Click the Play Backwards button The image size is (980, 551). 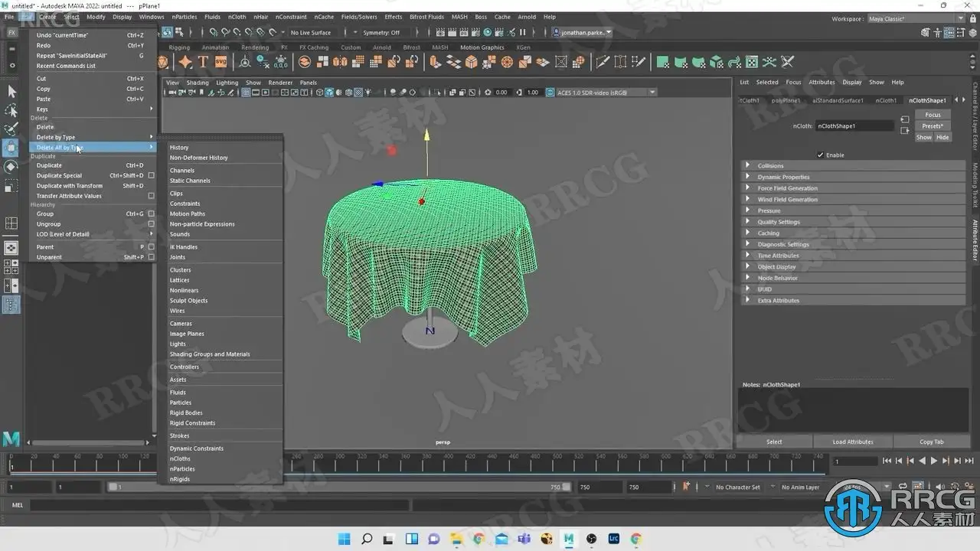click(922, 461)
